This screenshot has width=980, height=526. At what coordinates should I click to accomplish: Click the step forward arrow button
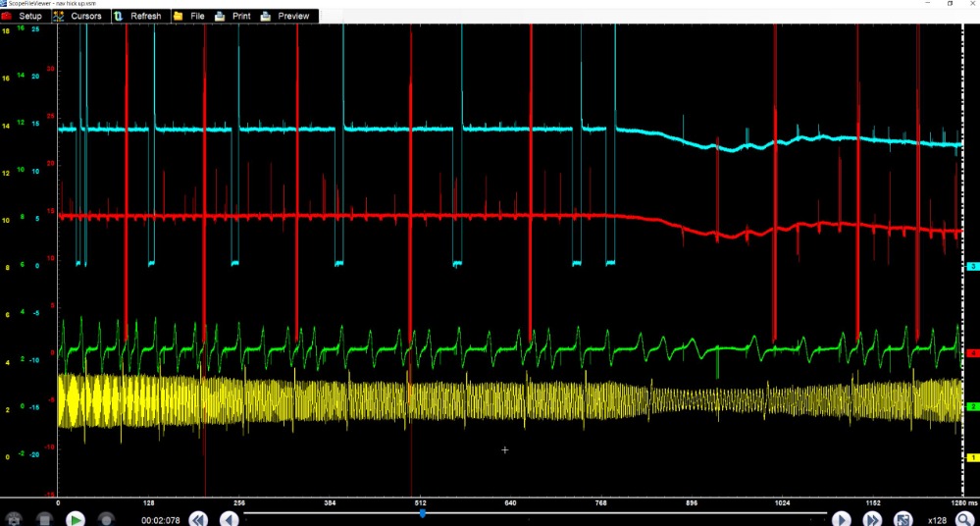pyautogui.click(x=841, y=519)
